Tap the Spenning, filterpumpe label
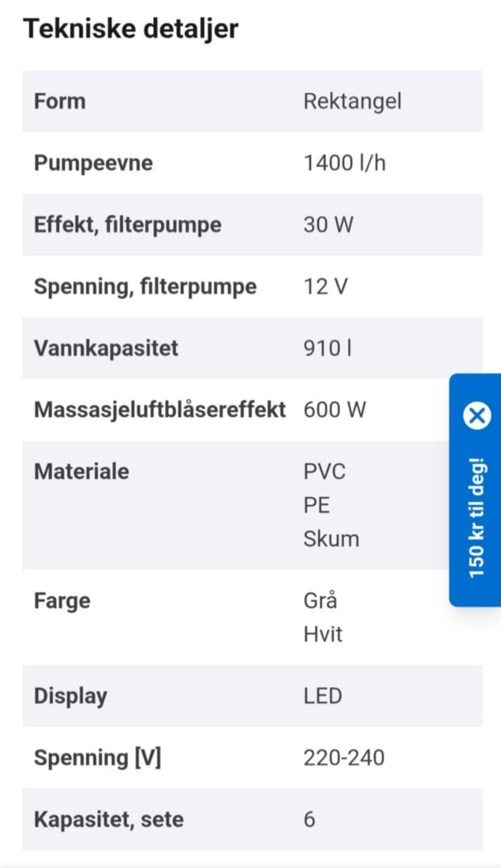The height and width of the screenshot is (868, 501). click(x=145, y=287)
